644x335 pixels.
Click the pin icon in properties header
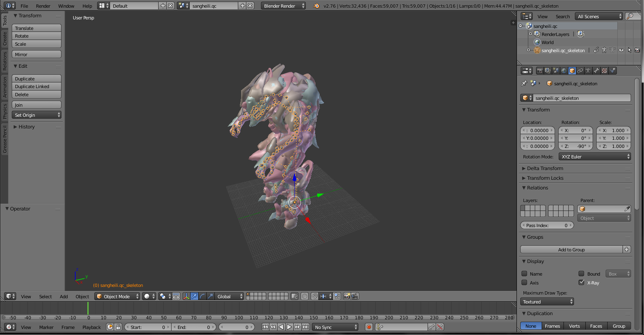point(524,83)
